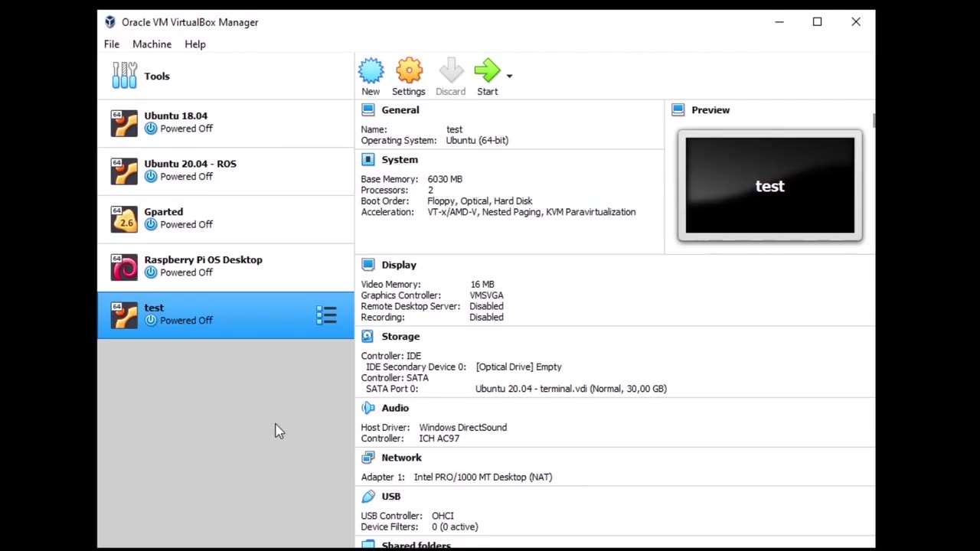The height and width of the screenshot is (551, 980).
Task: Click the test VM icon
Action: click(124, 315)
